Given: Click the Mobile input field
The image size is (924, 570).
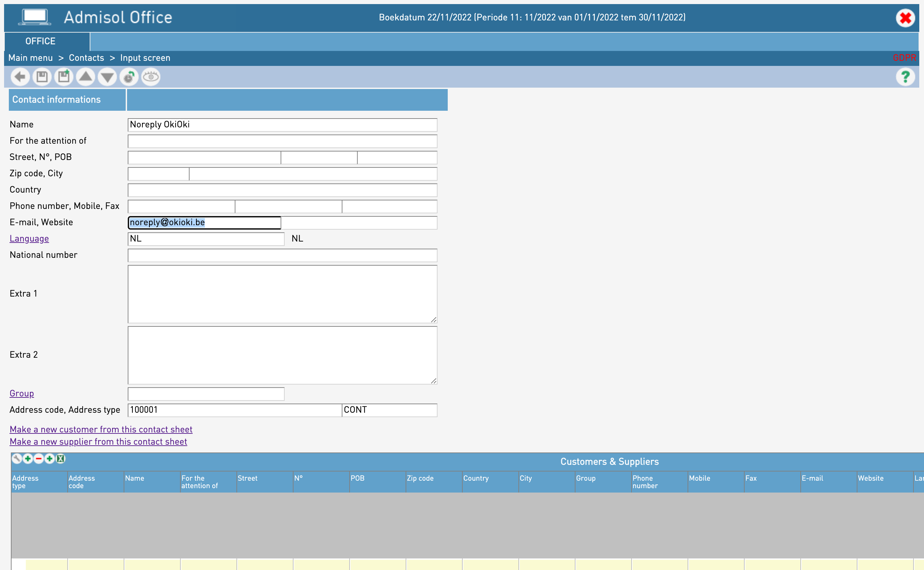Looking at the screenshot, I should tap(288, 207).
